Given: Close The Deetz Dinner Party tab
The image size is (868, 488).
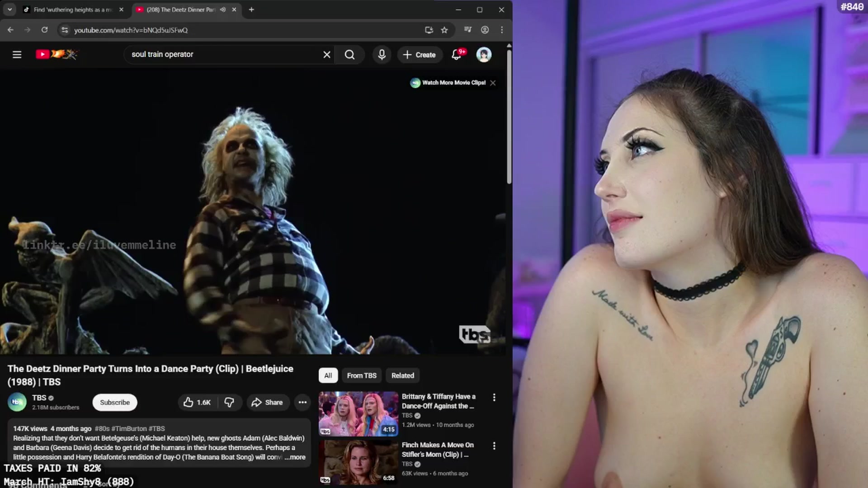Looking at the screenshot, I should (x=234, y=9).
